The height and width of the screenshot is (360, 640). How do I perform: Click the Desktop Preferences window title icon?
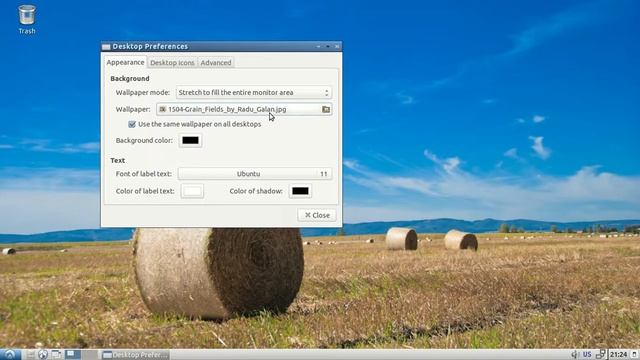pos(106,47)
